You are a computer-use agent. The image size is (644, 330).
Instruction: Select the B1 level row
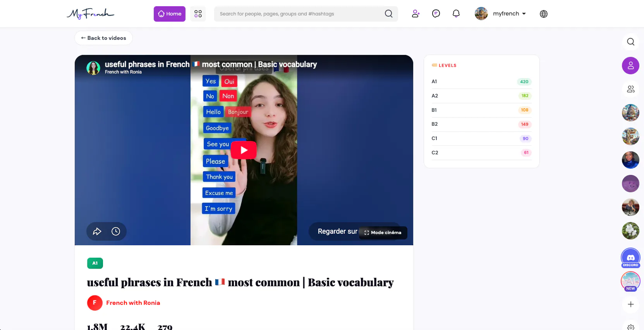481,110
